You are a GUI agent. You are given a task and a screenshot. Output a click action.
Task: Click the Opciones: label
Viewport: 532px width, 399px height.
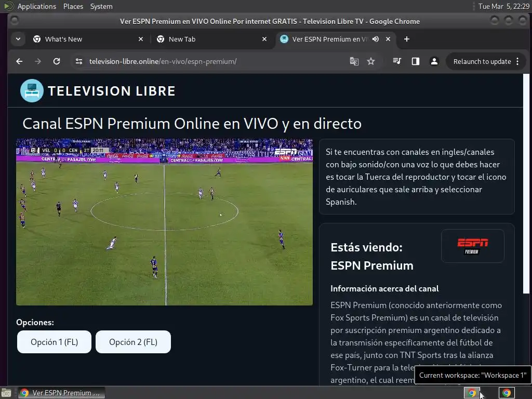[x=35, y=322]
